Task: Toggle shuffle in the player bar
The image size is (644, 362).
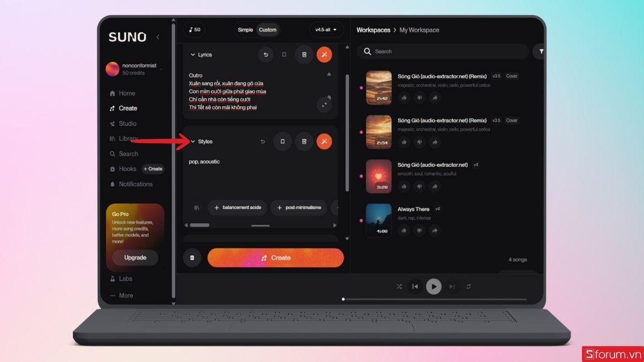Action: pos(399,286)
